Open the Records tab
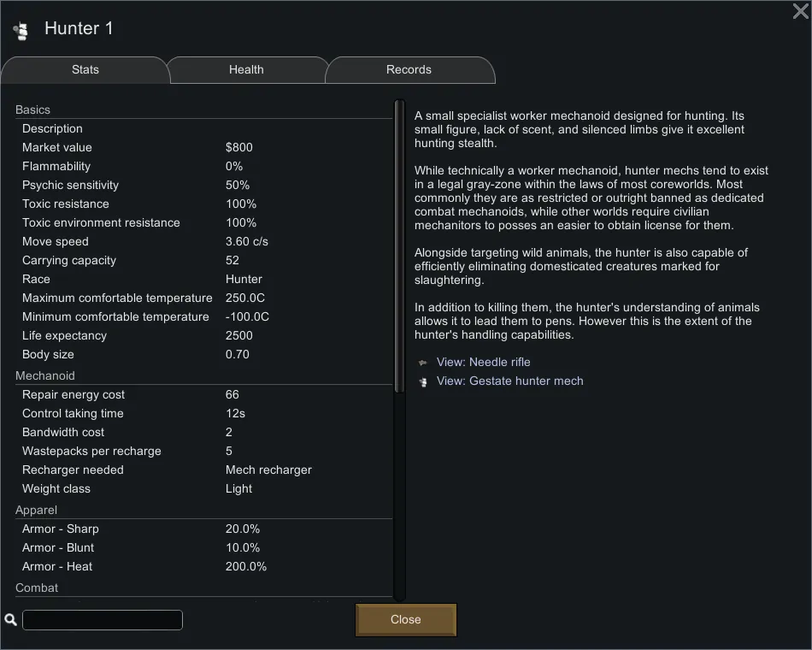812x650 pixels. click(409, 70)
